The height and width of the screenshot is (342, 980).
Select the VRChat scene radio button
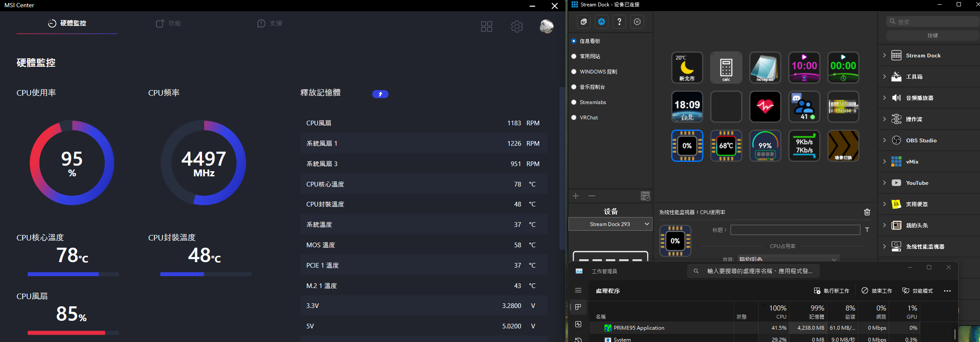coord(574,118)
